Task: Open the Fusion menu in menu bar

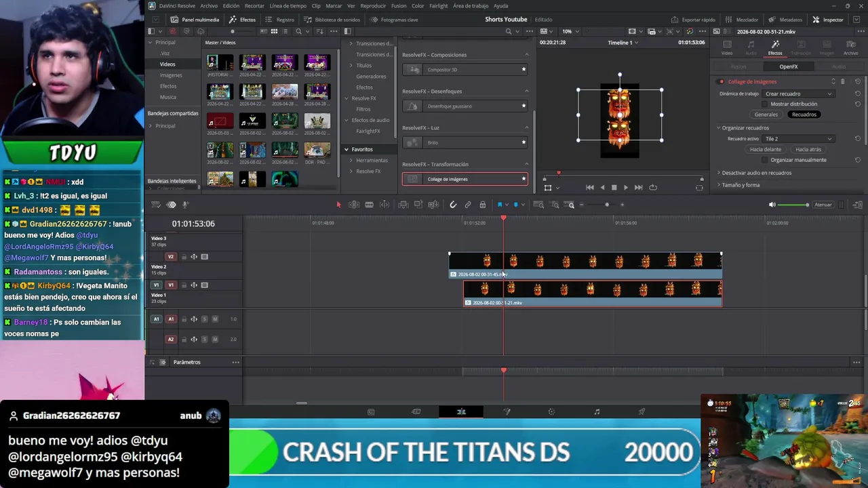Action: 399,6
